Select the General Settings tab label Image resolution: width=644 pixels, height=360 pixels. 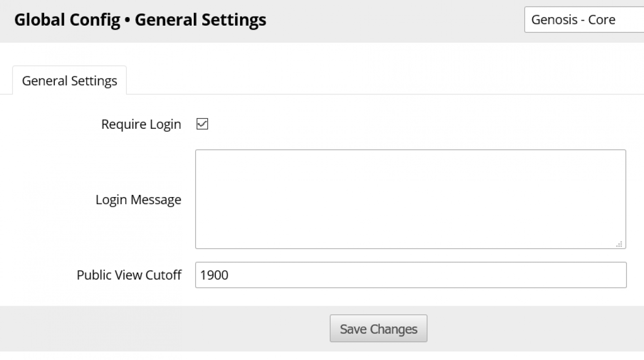69,81
